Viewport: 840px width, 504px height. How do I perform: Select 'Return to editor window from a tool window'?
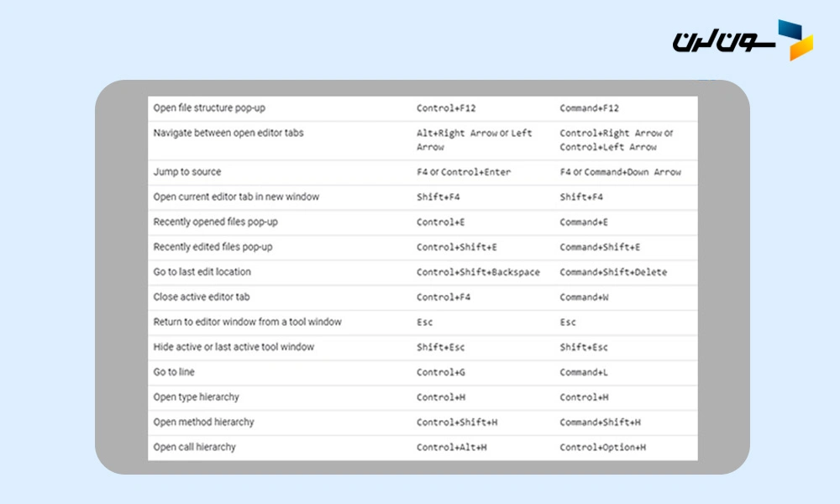[x=247, y=323]
